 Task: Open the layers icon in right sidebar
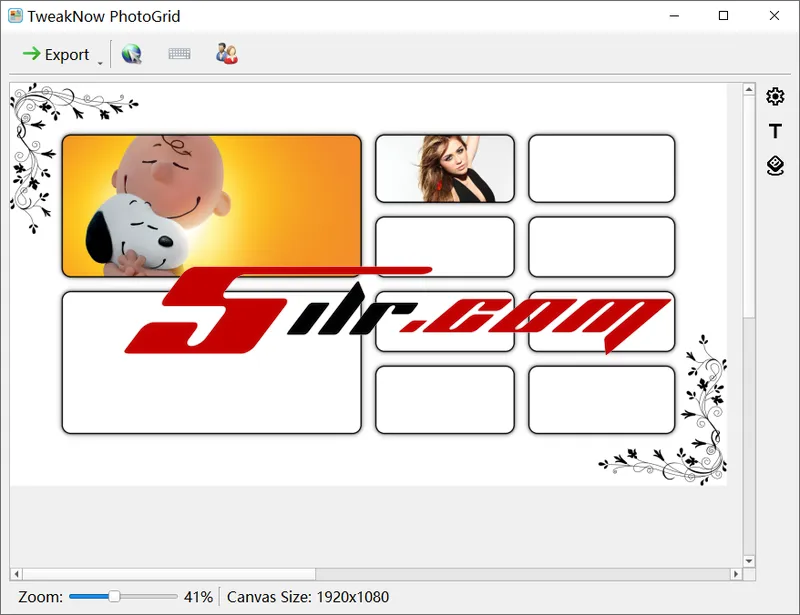point(775,166)
